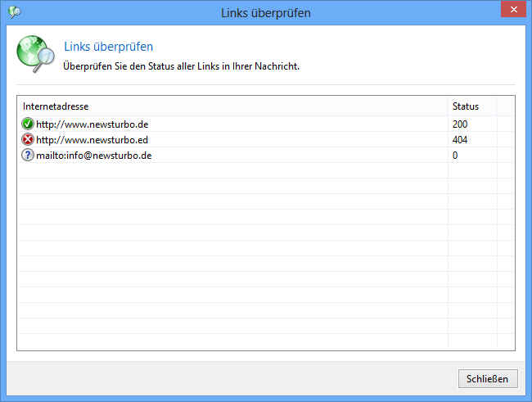Select the http://www.newsturbo.ed row
The width and height of the screenshot is (532, 402).
coord(266,139)
